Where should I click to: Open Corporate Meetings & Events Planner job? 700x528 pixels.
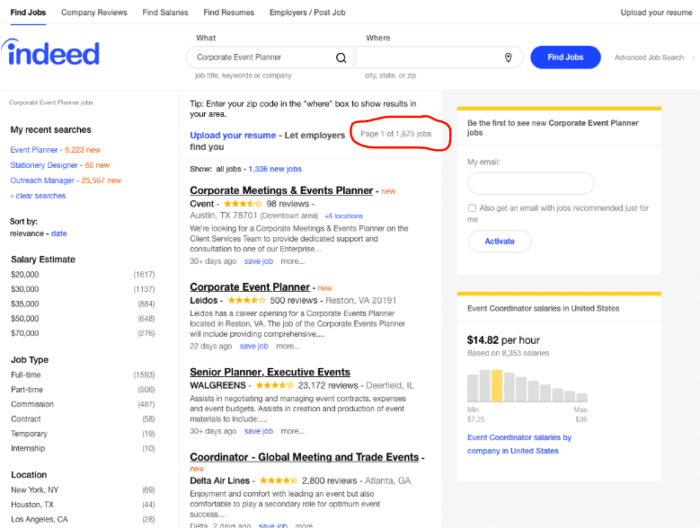[281, 191]
